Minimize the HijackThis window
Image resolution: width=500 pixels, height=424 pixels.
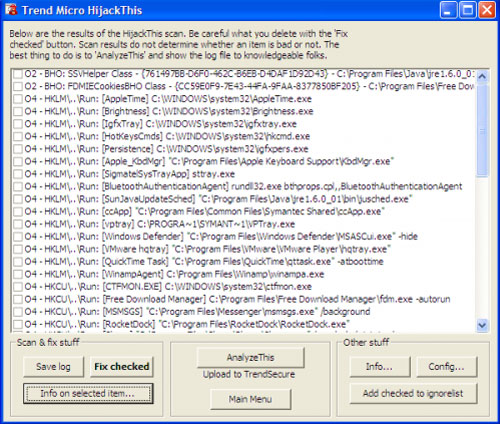pos(448,10)
